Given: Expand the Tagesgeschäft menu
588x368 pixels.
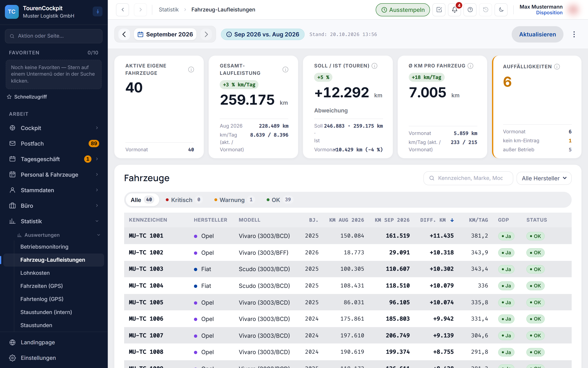Looking at the screenshot, I should [x=53, y=159].
